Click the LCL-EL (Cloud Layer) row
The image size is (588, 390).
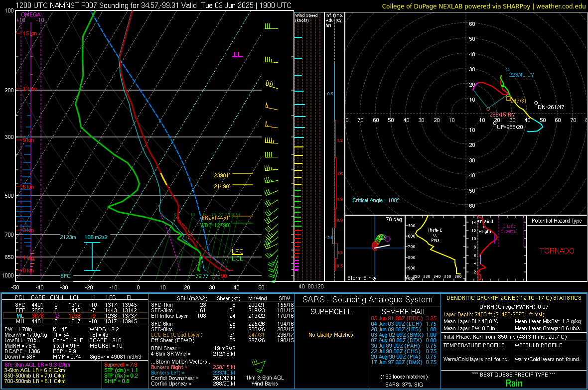click(x=222, y=335)
